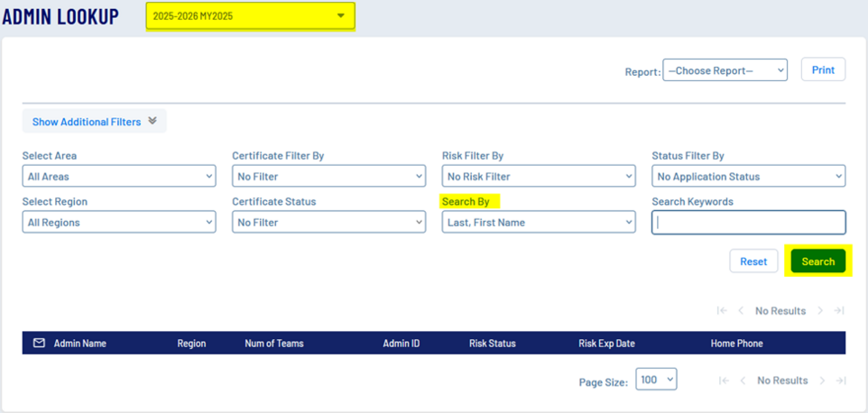Click first page icon above table
The height and width of the screenshot is (413, 868).
(722, 311)
